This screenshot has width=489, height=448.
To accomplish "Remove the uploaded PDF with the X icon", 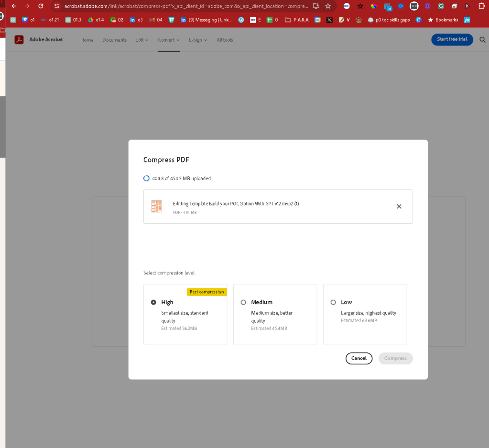I will (x=399, y=206).
